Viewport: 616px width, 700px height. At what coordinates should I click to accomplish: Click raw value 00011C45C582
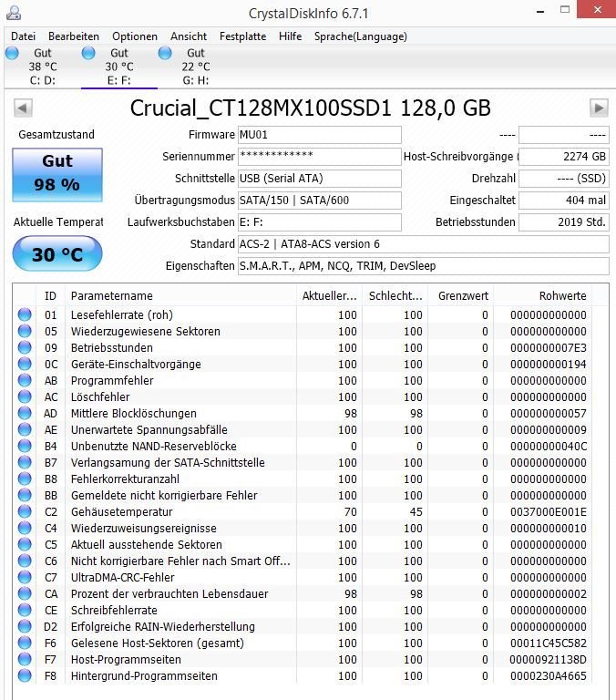[549, 643]
